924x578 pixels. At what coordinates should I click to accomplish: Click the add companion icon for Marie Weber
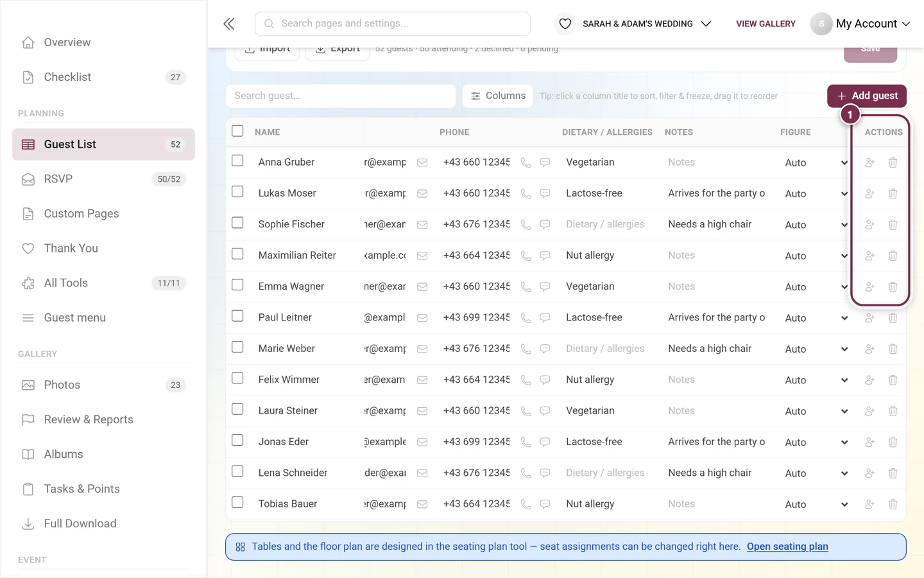869,349
